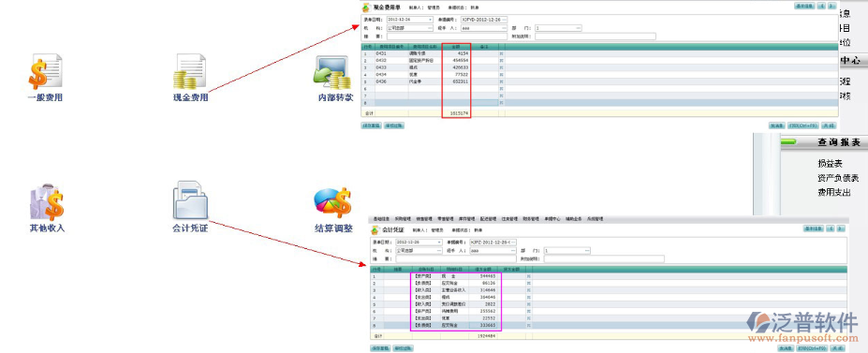Open the 现金费用 coin stack icon

(190, 72)
